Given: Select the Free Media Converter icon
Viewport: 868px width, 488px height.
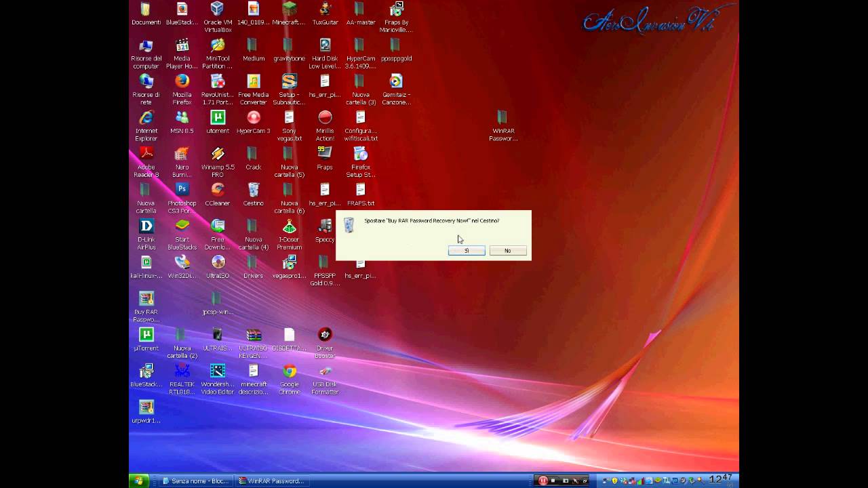Looking at the screenshot, I should coord(254,90).
